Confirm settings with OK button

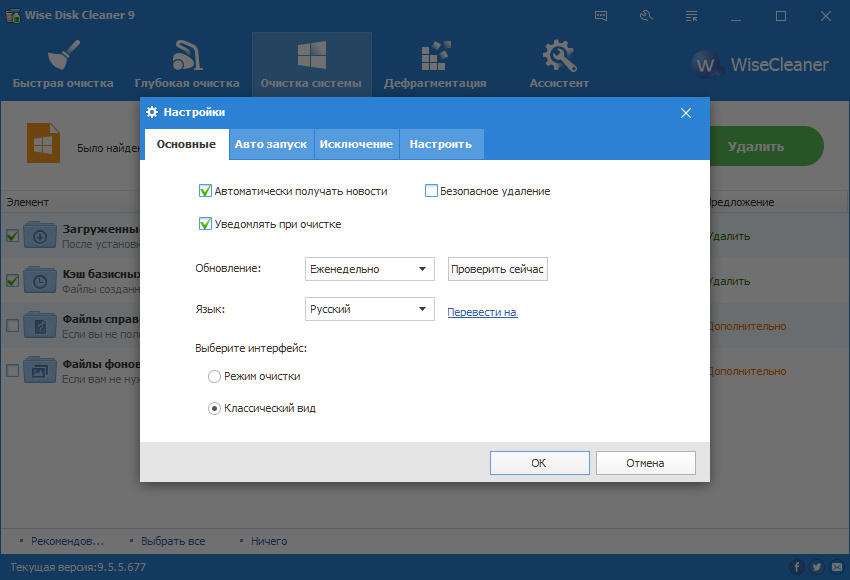pyautogui.click(x=539, y=463)
